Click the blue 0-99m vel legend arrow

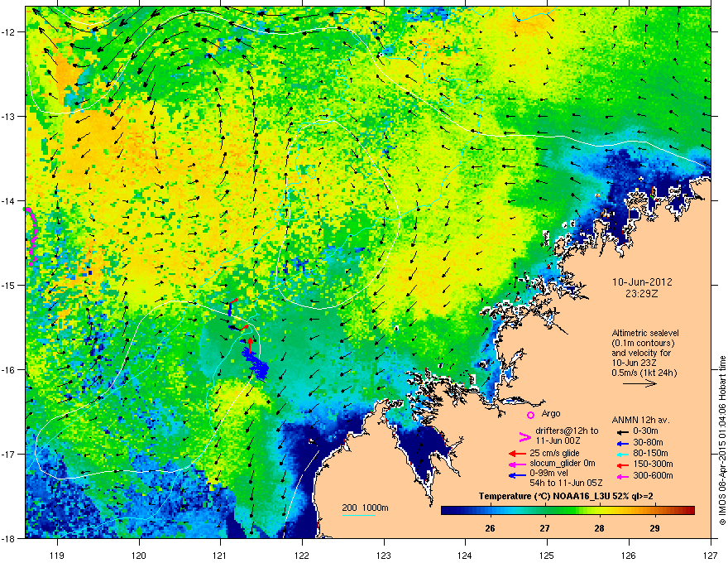point(518,476)
